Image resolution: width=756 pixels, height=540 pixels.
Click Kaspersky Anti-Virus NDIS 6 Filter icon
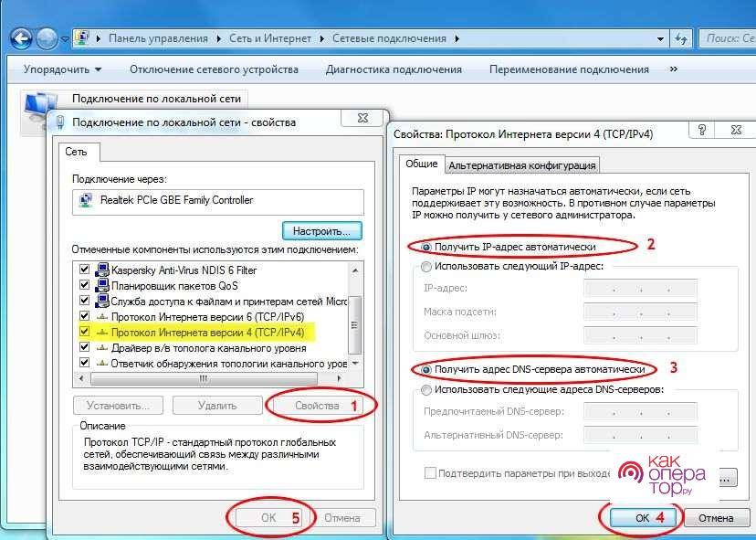point(101,270)
